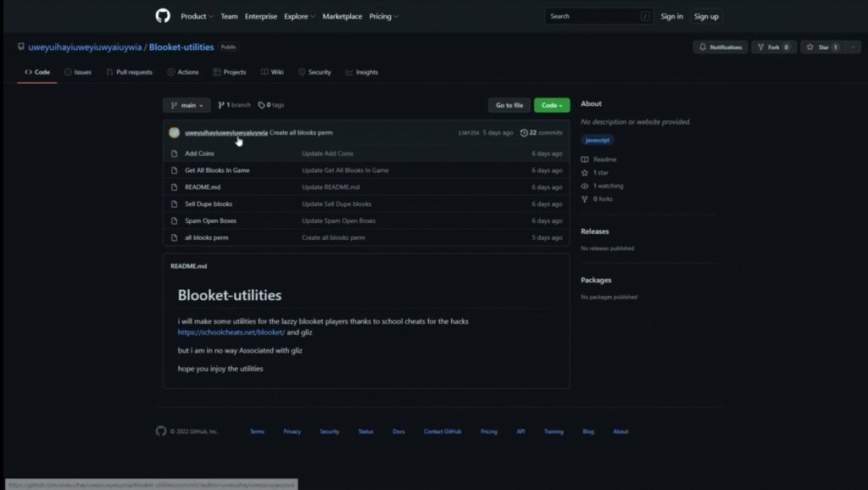Open 'Update Sell Dupe blooks' commit message

click(337, 203)
